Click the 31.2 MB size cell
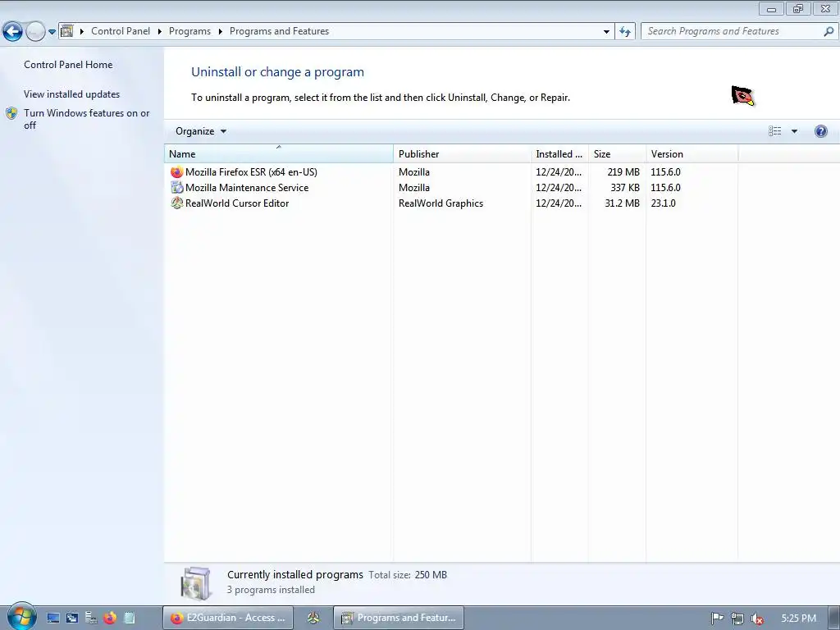This screenshot has width=840, height=630. 622,203
